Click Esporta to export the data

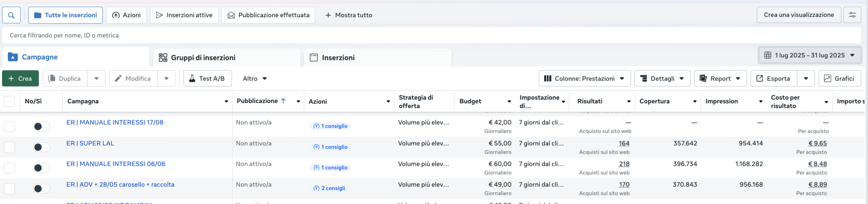(773, 79)
